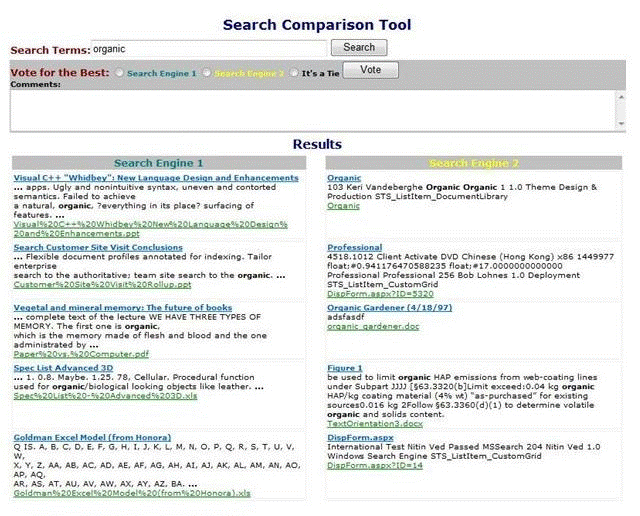The width and height of the screenshot is (640, 516).
Task: Click the comments scrollbar down arrow
Action: tap(621, 124)
